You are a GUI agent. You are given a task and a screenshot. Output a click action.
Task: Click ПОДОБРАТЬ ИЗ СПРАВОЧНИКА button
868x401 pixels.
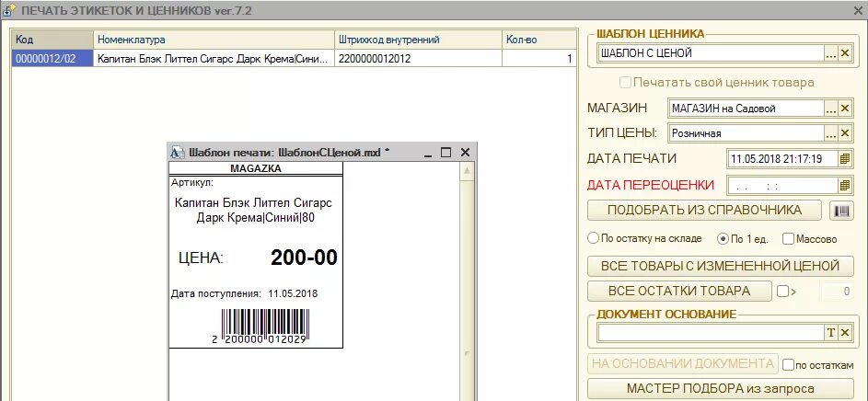[x=705, y=211]
